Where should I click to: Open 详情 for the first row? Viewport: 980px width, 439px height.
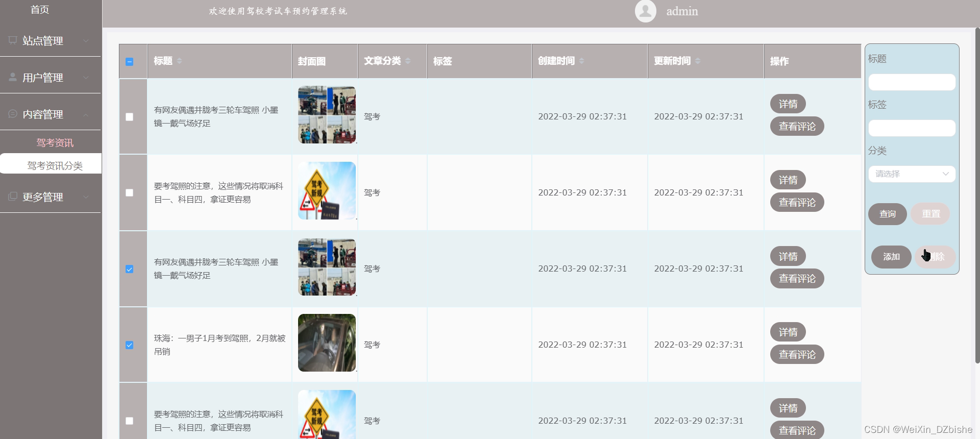click(788, 104)
